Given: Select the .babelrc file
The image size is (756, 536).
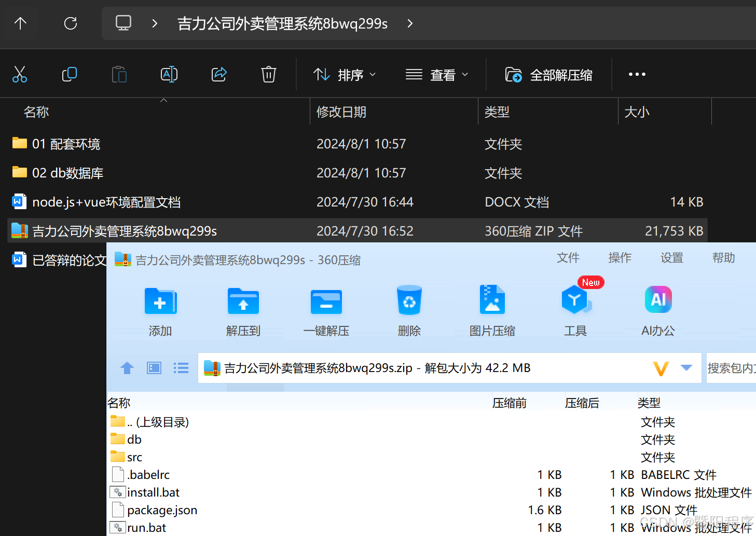Looking at the screenshot, I should point(141,475).
